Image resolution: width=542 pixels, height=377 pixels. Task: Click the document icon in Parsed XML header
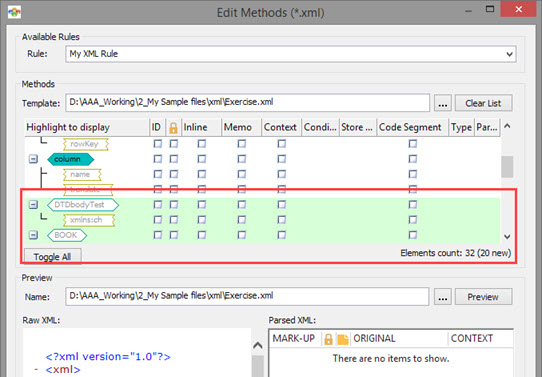(343, 339)
